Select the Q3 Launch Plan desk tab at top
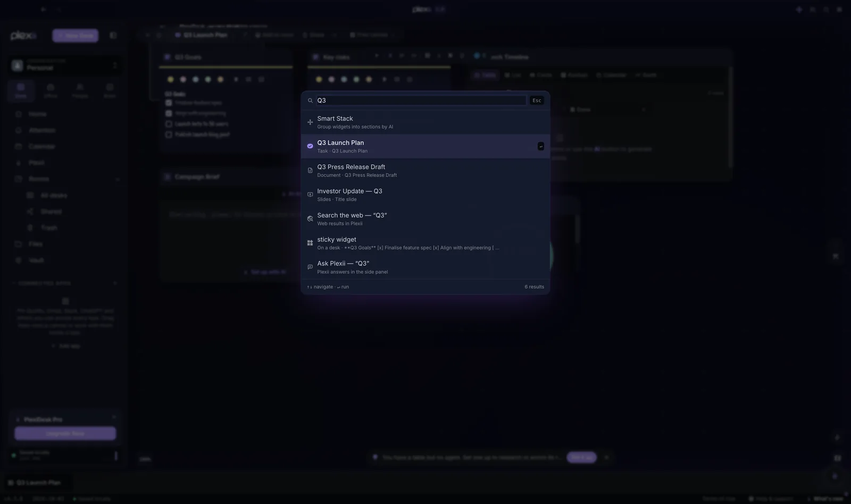 201,35
